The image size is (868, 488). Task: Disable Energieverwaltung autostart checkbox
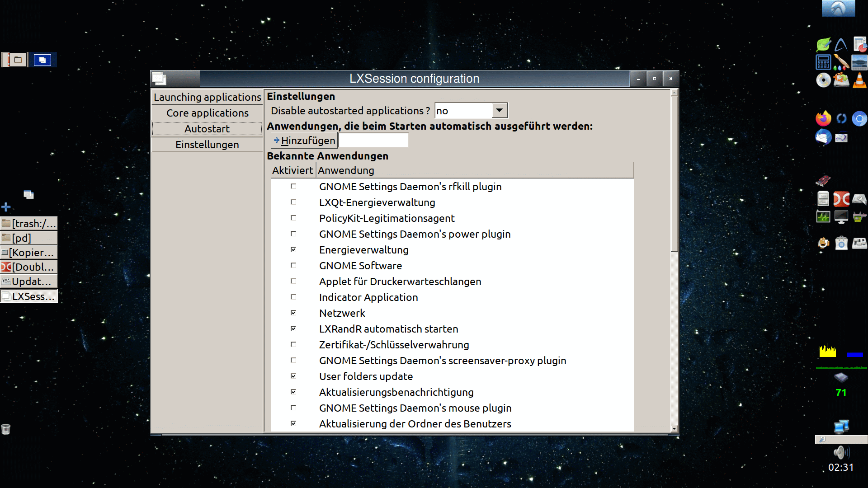pyautogui.click(x=293, y=249)
